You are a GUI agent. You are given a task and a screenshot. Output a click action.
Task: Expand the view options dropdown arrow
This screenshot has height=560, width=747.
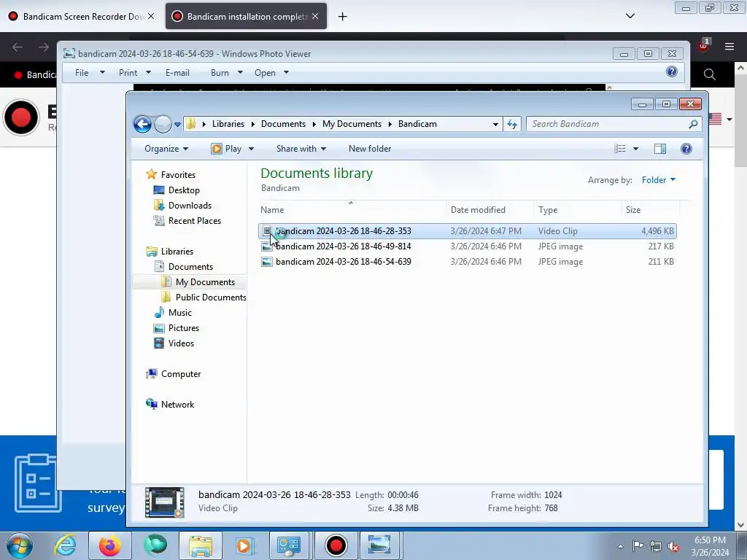tap(635, 149)
